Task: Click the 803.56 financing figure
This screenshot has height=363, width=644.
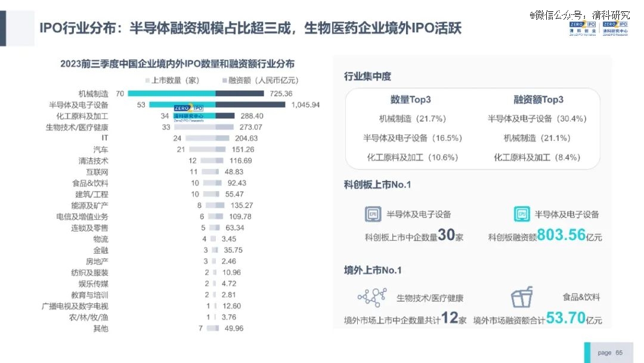Action: [561, 235]
